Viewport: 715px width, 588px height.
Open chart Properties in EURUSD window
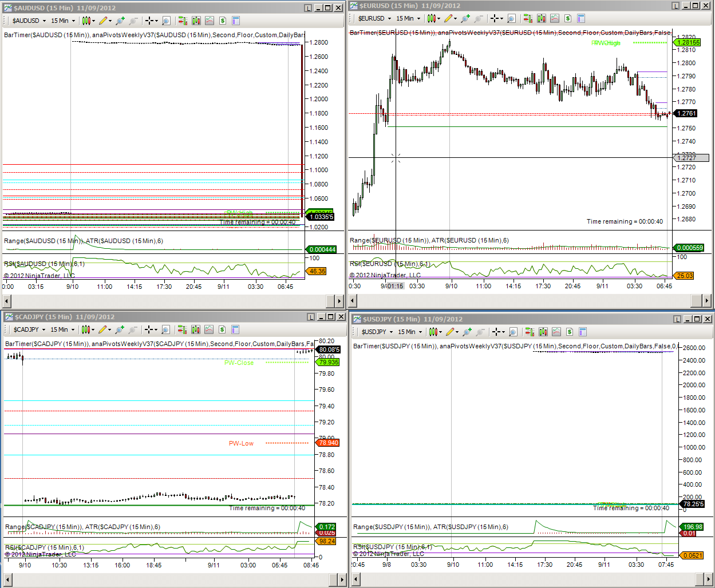coord(581,18)
